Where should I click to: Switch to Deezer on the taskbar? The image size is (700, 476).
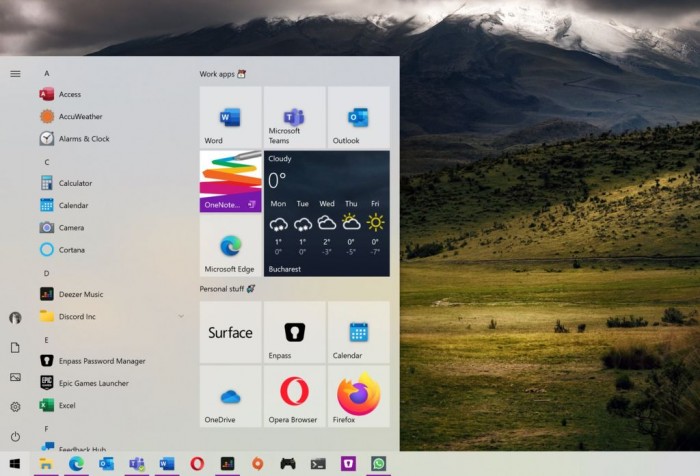[228, 464]
